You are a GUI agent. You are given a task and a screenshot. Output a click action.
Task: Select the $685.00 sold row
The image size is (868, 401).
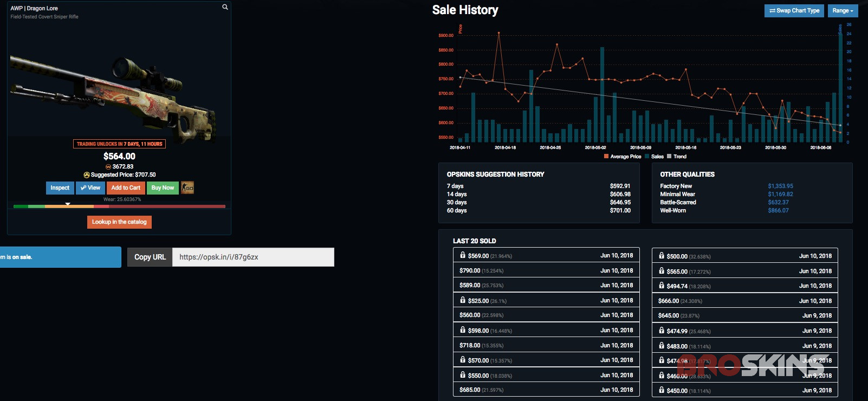click(x=546, y=390)
